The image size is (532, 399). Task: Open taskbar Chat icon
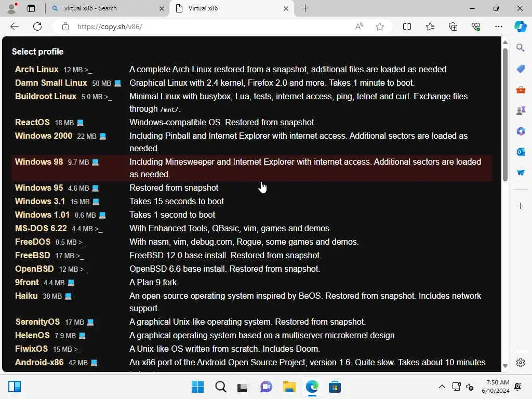click(266, 387)
